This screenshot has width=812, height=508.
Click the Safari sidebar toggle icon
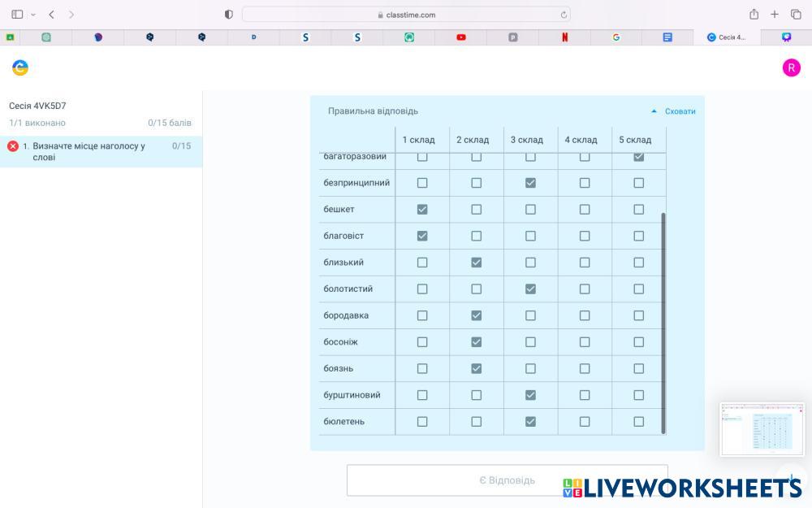pos(17,15)
